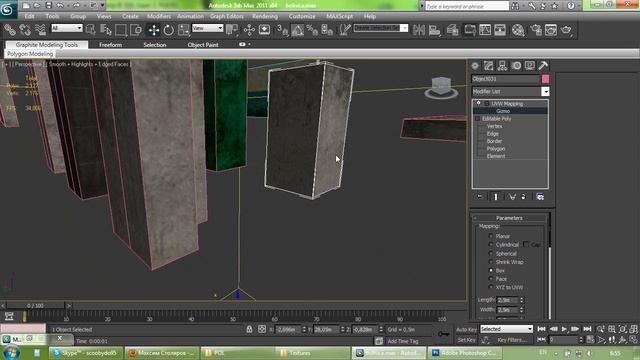Click the Configure Modifier Sets icon
Screen dimensions: 640x360
[540, 197]
